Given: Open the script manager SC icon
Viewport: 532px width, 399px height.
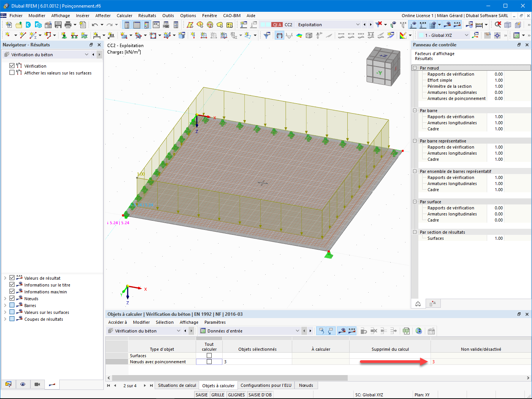Looking at the screenshot, I should (166, 25).
